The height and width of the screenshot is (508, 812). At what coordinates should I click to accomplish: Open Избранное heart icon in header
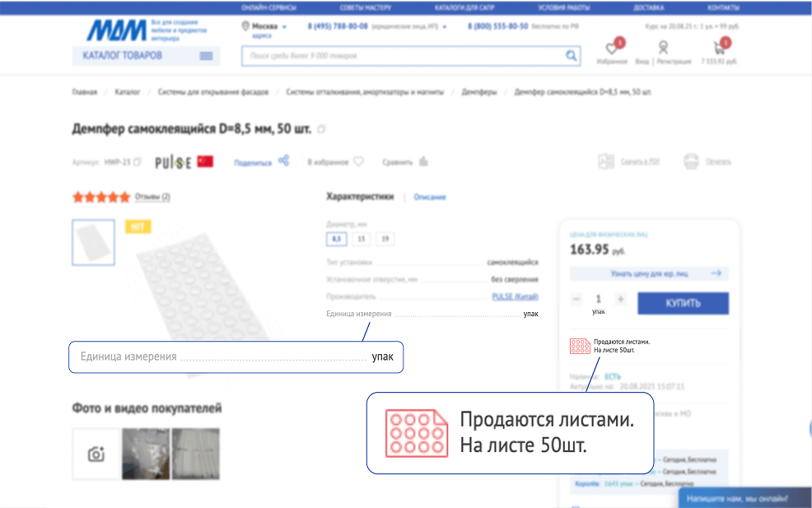point(612,49)
